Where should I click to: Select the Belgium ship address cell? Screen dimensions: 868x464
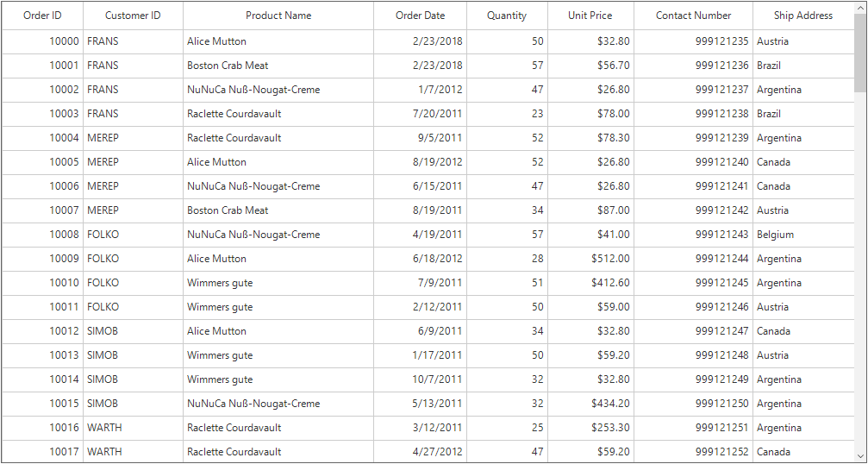point(803,235)
